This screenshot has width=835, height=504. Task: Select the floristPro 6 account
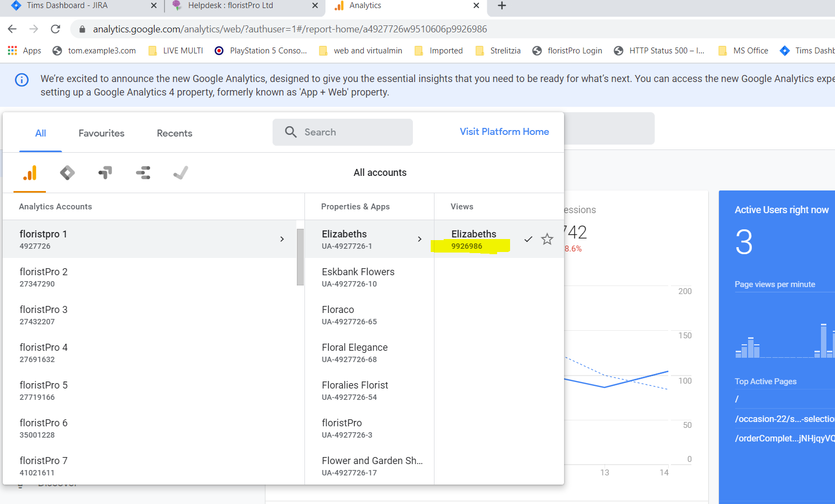pos(150,428)
